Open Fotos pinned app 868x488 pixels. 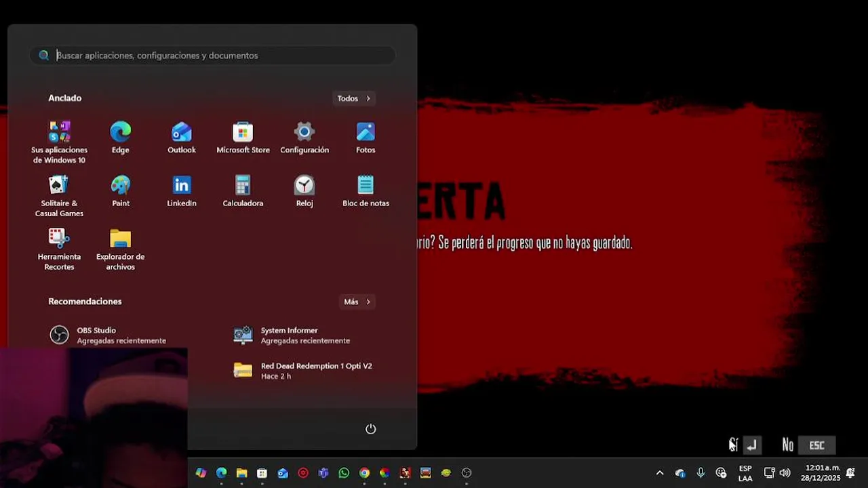coord(366,138)
